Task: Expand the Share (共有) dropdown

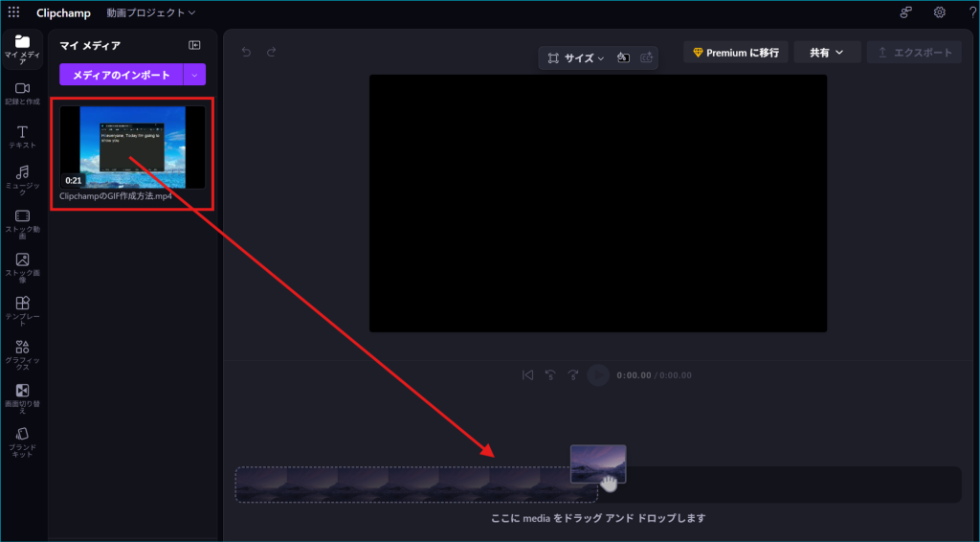Action: 827,53
